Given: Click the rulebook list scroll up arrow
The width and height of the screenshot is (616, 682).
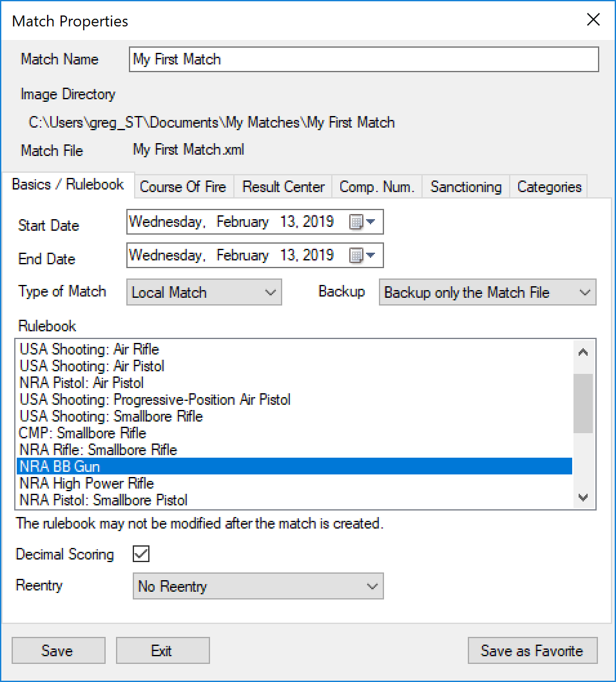Looking at the screenshot, I should coord(583,352).
